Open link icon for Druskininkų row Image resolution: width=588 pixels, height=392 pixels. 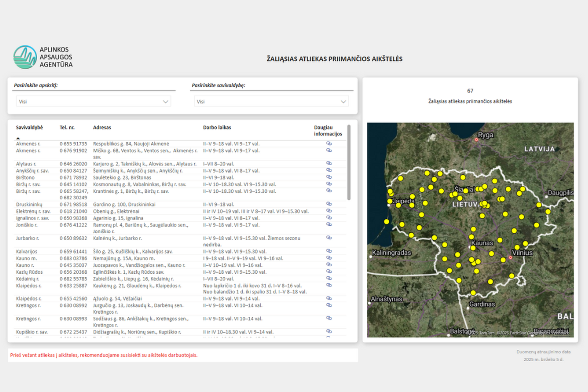329,204
